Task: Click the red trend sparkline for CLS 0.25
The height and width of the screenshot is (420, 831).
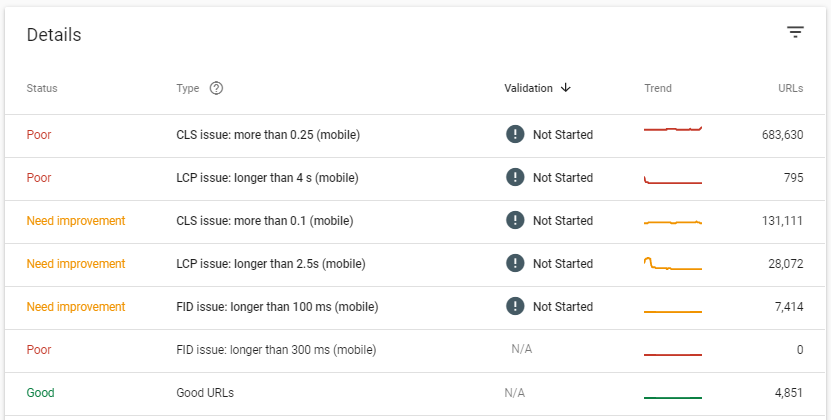Action: [673, 129]
